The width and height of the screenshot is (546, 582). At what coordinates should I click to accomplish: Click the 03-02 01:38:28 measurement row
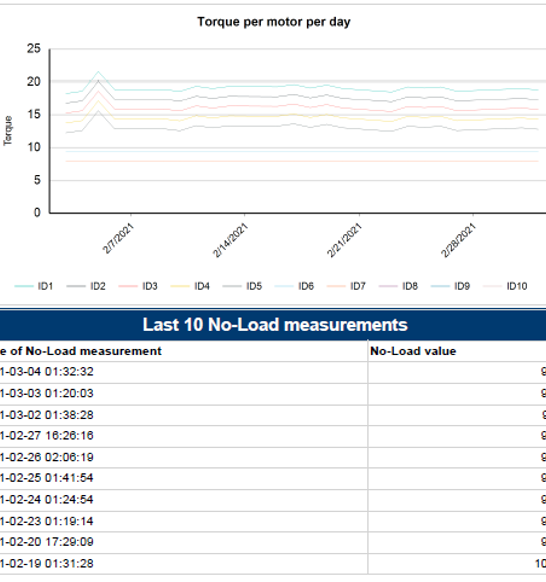pyautogui.click(x=273, y=415)
